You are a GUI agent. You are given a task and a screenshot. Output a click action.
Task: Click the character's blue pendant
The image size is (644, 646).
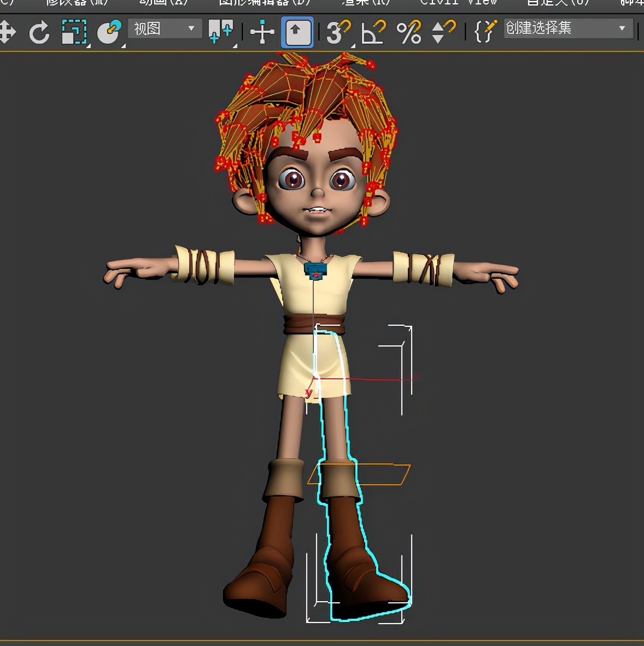point(315,270)
